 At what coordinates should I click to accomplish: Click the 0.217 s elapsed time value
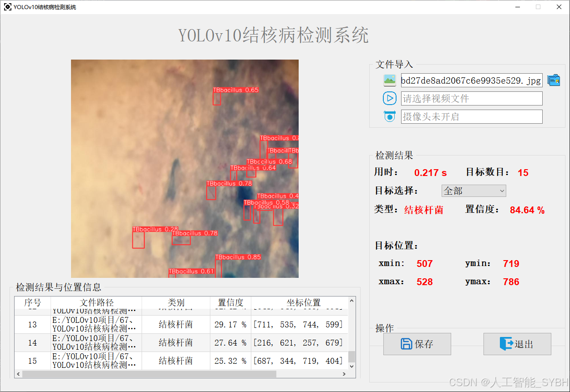click(431, 173)
